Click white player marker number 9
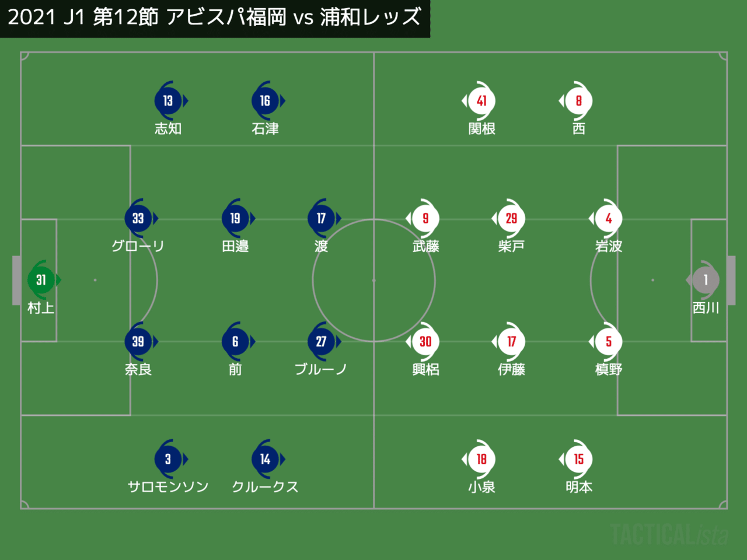The height and width of the screenshot is (560, 747). pos(425,219)
